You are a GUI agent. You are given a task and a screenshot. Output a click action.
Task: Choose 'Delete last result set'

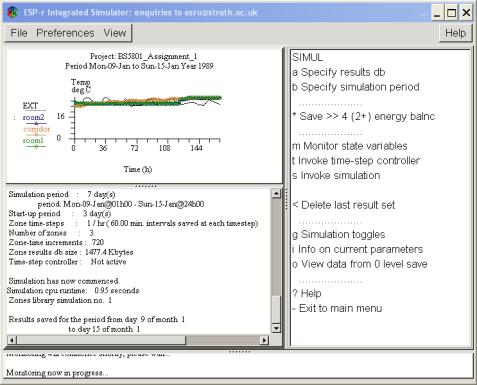[x=343, y=205]
